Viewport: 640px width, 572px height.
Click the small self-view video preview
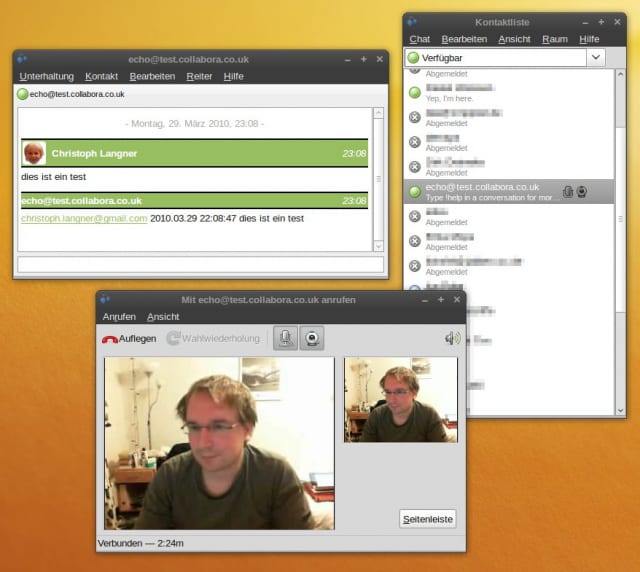click(400, 400)
